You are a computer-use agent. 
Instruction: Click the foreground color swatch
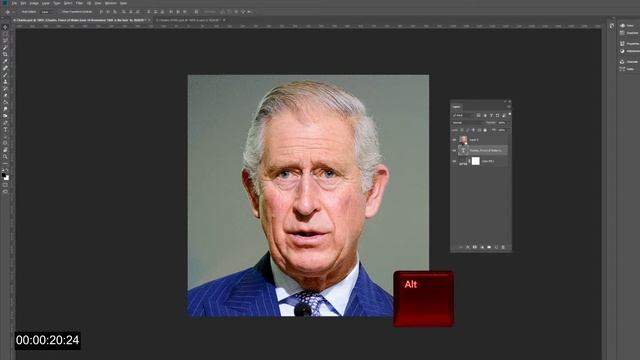click(x=4, y=175)
